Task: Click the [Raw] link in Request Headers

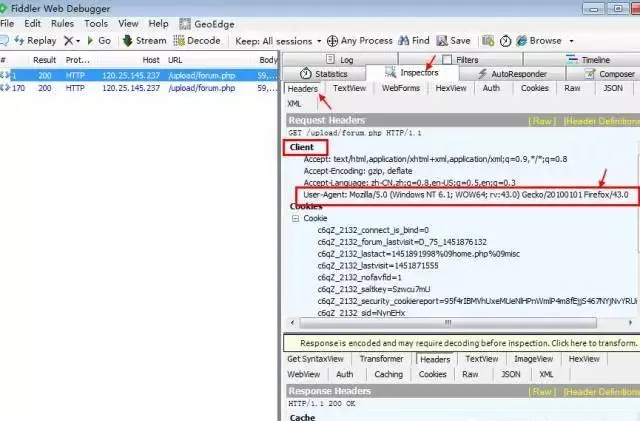Action: (542, 121)
